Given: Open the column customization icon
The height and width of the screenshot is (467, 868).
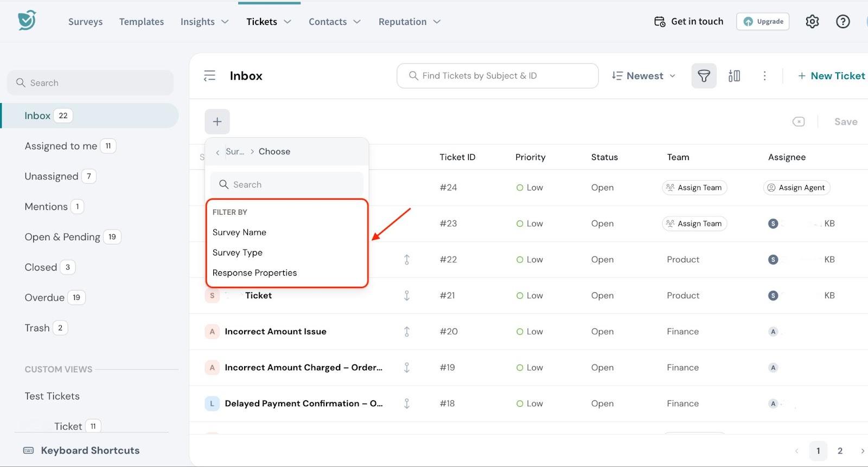Looking at the screenshot, I should click(x=734, y=76).
